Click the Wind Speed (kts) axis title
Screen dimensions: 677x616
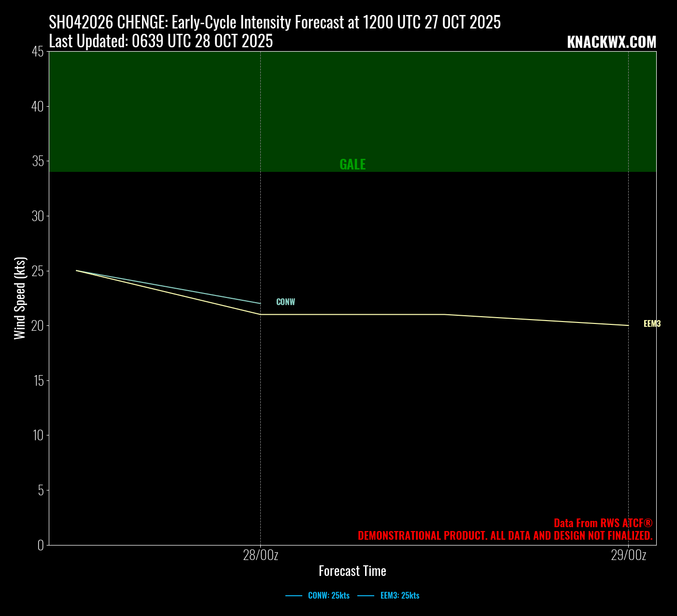(x=20, y=298)
